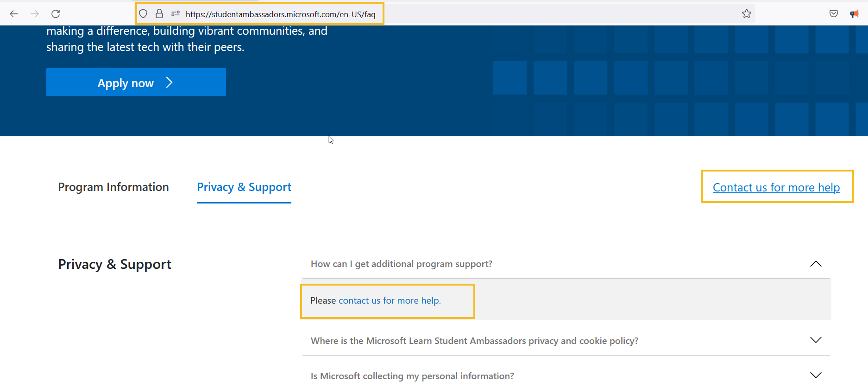Click the privacy and cookie policy question text

pyautogui.click(x=474, y=340)
